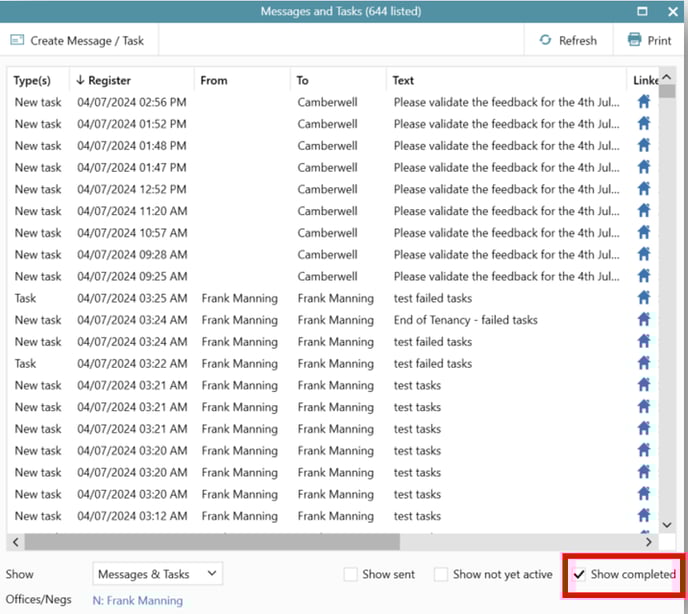688x614 pixels.
Task: Enable the Show sent checkbox
Action: [x=351, y=574]
